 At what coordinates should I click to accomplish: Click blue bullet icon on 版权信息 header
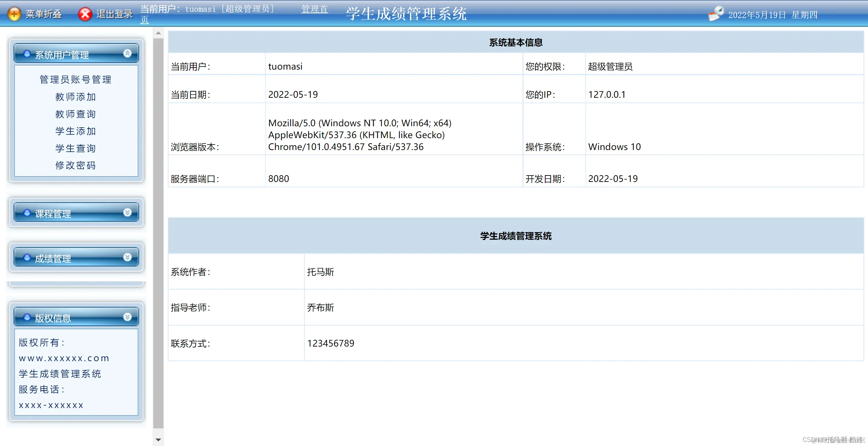pyautogui.click(x=27, y=317)
